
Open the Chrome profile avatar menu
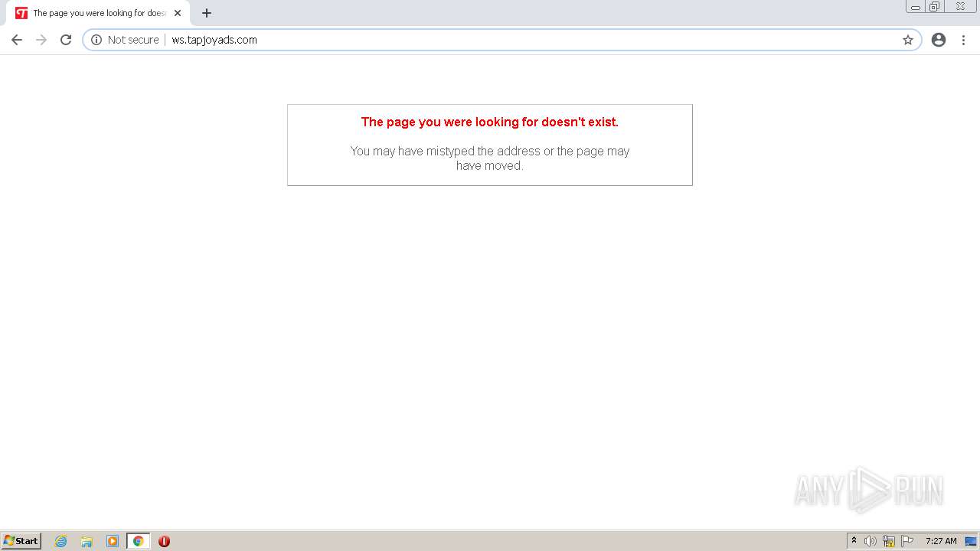click(939, 40)
